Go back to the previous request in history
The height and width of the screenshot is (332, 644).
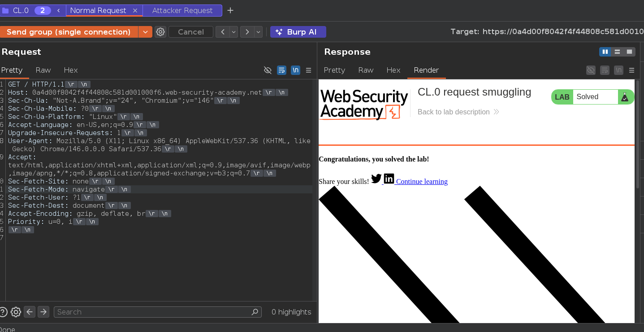(223, 32)
